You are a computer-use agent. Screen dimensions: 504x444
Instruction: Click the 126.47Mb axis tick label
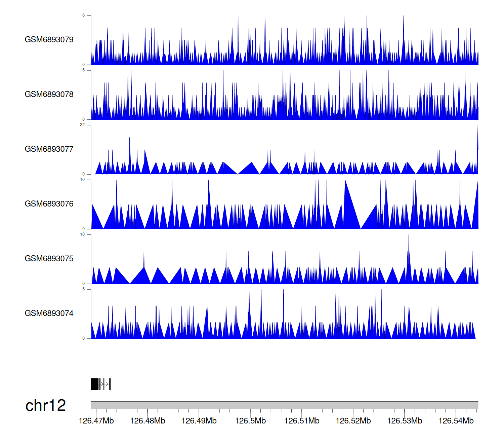pyautogui.click(x=96, y=421)
